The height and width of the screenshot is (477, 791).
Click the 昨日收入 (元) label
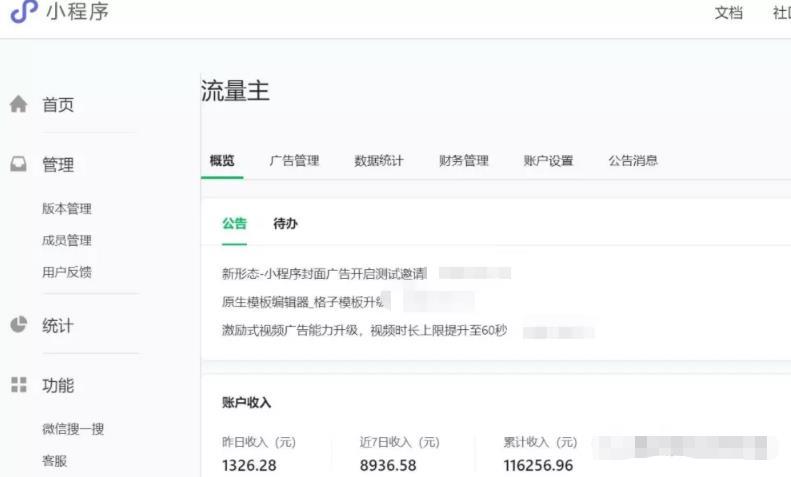pyautogui.click(x=259, y=442)
